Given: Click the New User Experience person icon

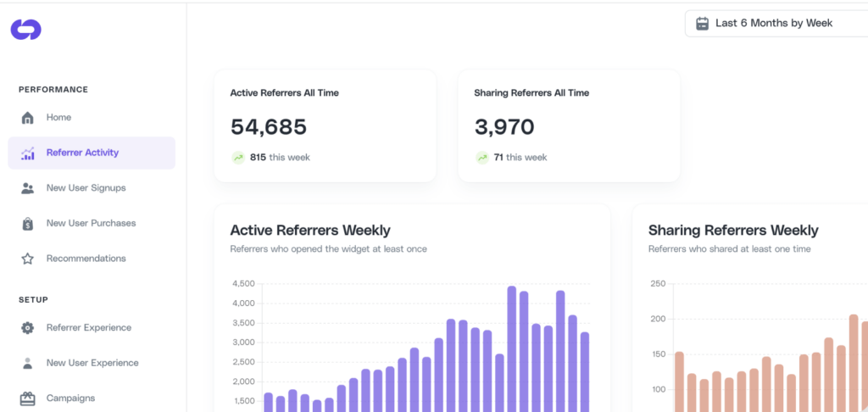Looking at the screenshot, I should coord(27,364).
